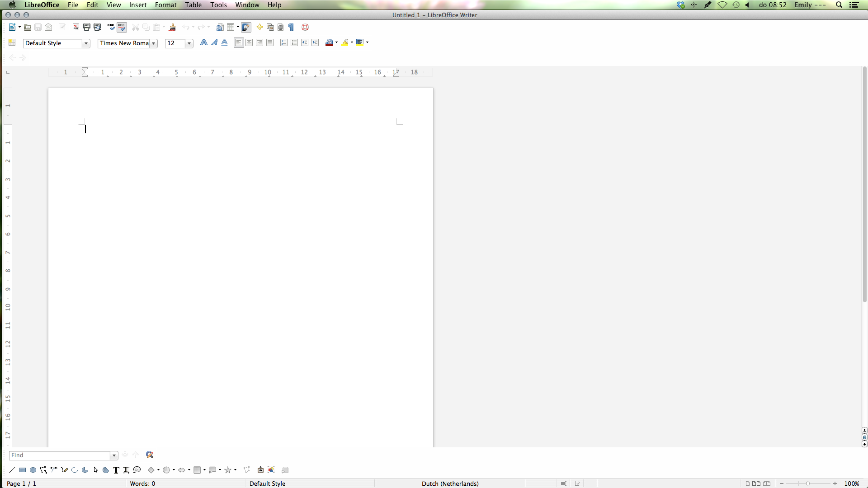Open the Edit menu

(93, 5)
